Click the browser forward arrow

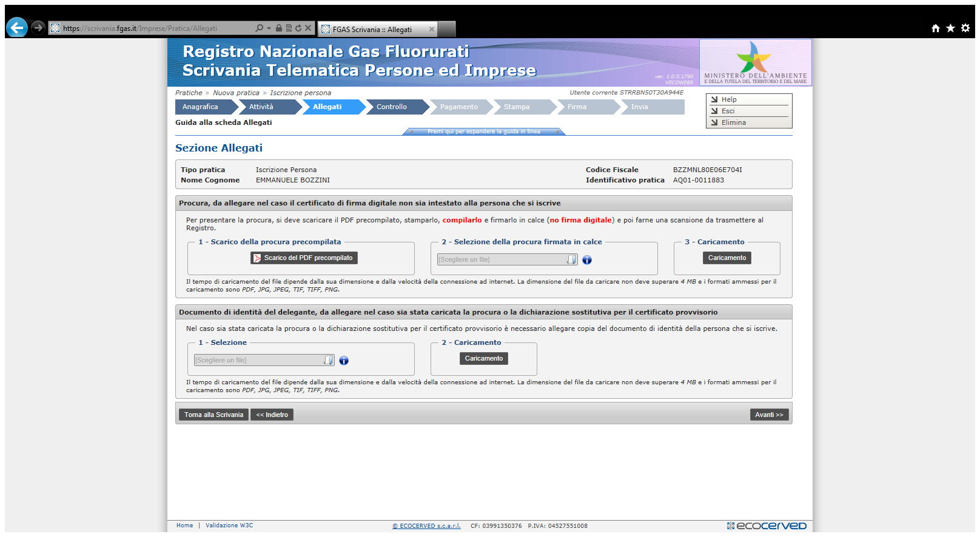tap(38, 28)
